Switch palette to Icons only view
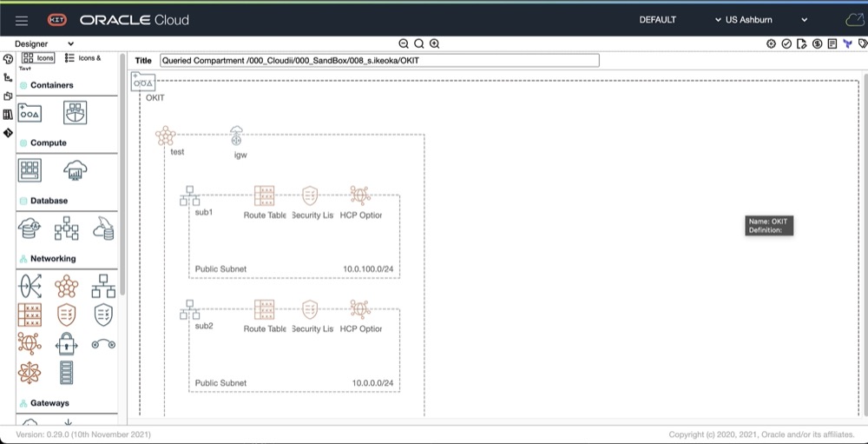 pos(38,57)
